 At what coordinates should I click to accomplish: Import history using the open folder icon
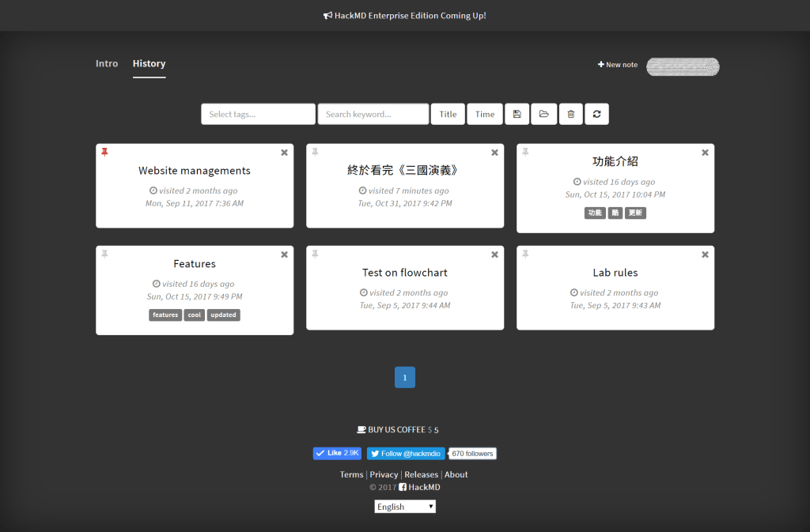coord(543,114)
